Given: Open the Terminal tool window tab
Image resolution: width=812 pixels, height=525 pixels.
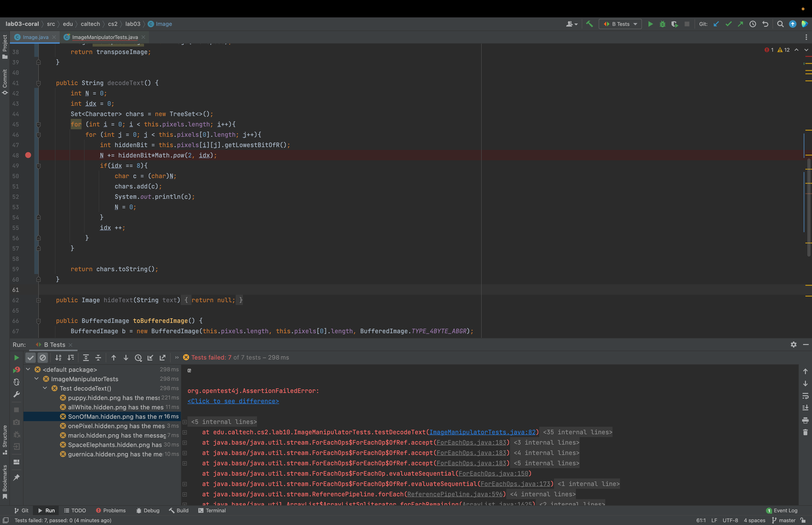Looking at the screenshot, I should pos(212,510).
